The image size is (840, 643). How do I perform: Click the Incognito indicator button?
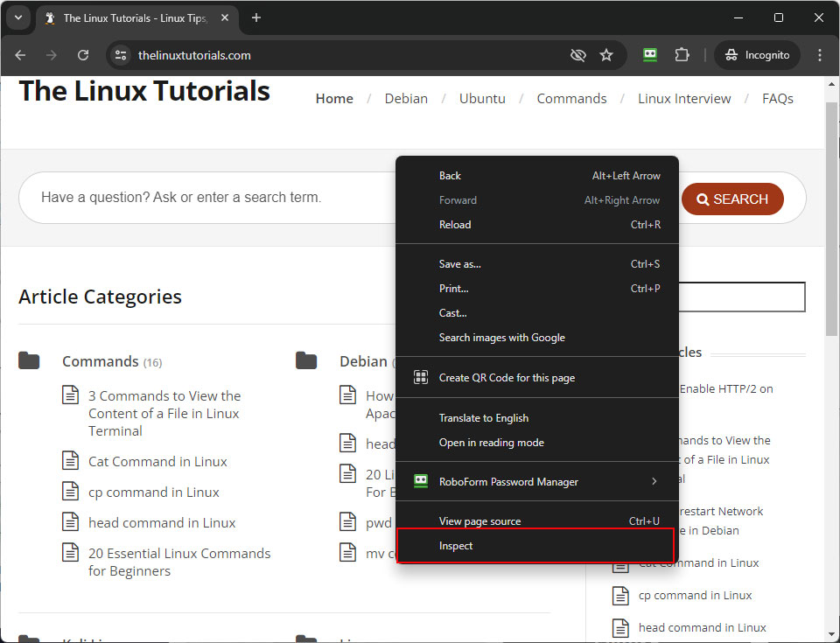click(757, 55)
